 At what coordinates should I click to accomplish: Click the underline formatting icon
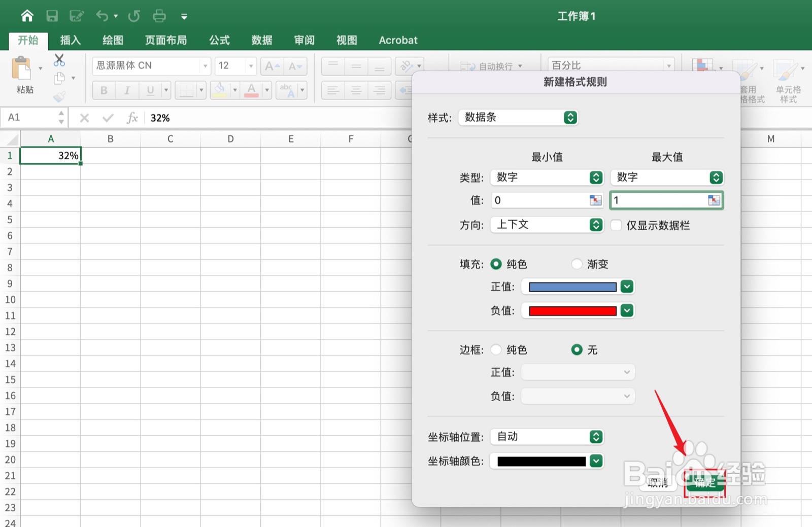pyautogui.click(x=150, y=90)
